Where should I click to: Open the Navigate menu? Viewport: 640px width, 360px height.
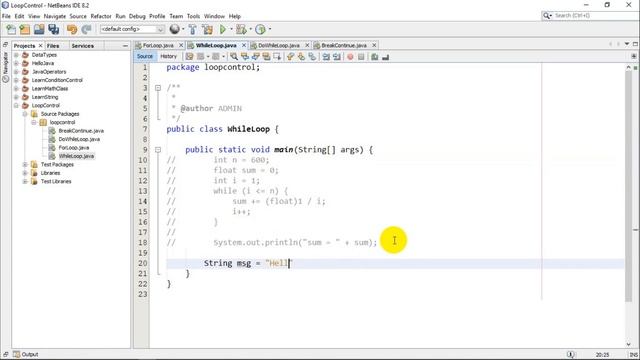tap(55, 16)
